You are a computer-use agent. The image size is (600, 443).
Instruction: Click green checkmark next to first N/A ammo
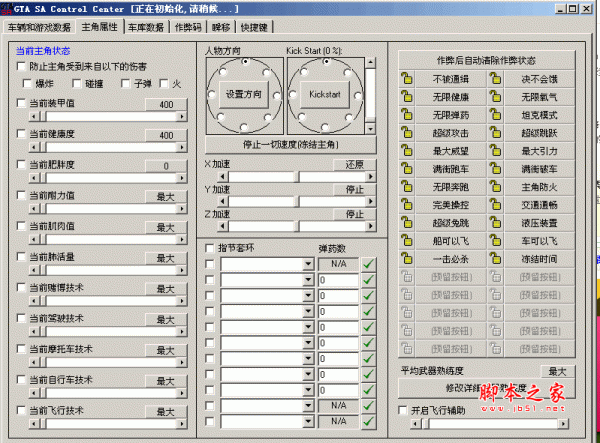pos(368,264)
